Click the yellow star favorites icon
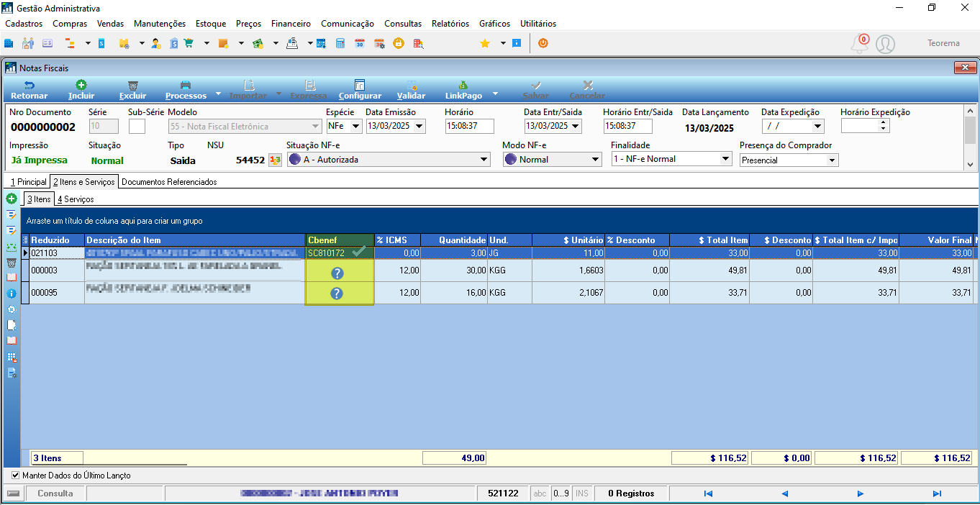Screen dimensions: 980x505 485,43
